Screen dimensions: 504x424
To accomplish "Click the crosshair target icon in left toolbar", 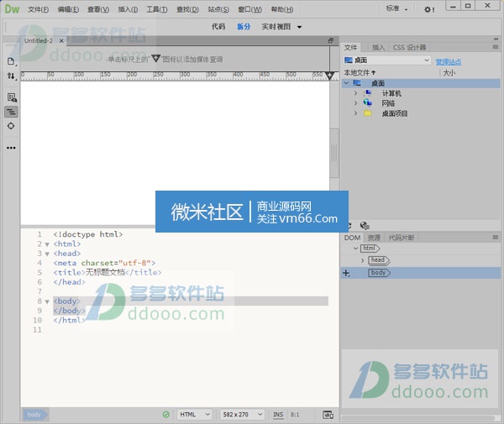I will (x=11, y=126).
